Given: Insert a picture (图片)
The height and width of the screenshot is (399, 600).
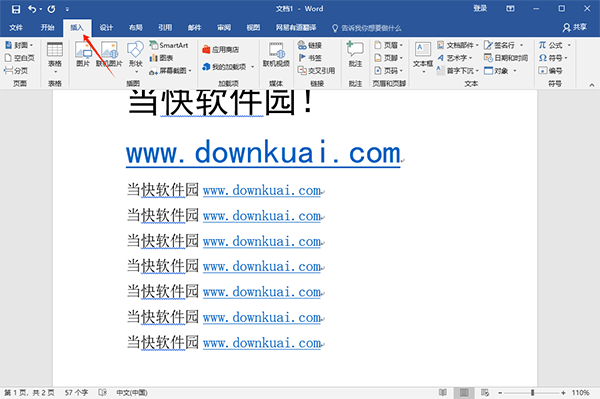Looking at the screenshot, I should (x=83, y=54).
